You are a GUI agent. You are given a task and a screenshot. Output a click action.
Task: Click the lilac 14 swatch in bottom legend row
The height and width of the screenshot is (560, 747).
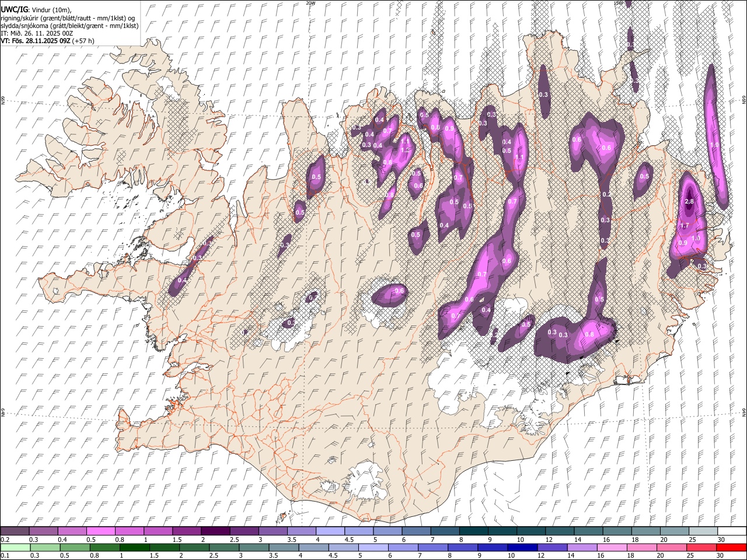click(581, 547)
